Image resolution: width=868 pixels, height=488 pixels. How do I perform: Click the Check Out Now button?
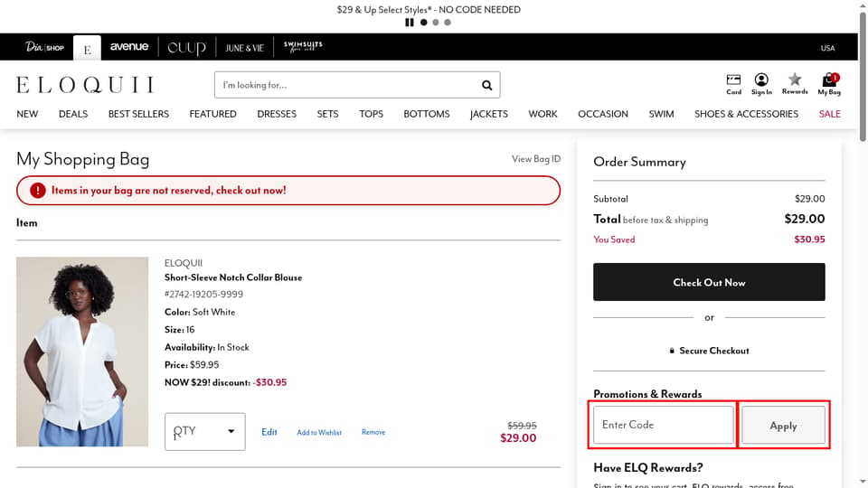pos(709,282)
